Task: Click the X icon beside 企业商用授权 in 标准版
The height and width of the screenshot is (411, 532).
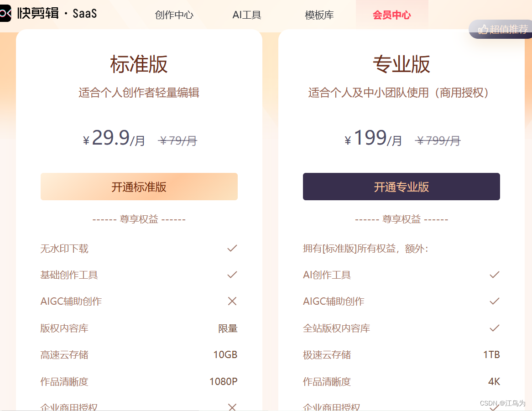Action: click(232, 406)
